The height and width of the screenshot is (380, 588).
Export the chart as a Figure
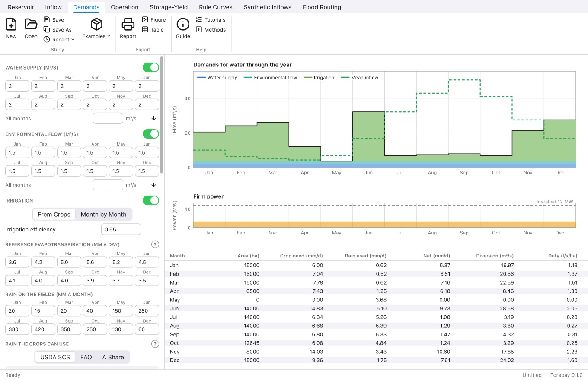[154, 20]
